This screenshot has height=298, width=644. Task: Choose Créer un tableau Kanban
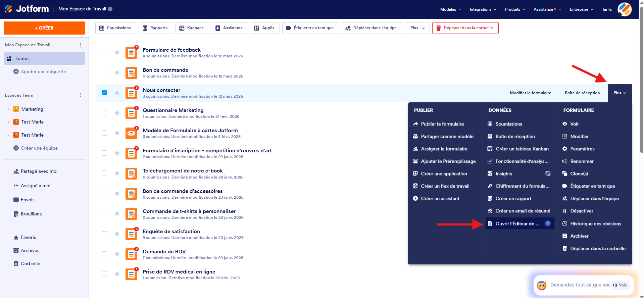point(518,149)
